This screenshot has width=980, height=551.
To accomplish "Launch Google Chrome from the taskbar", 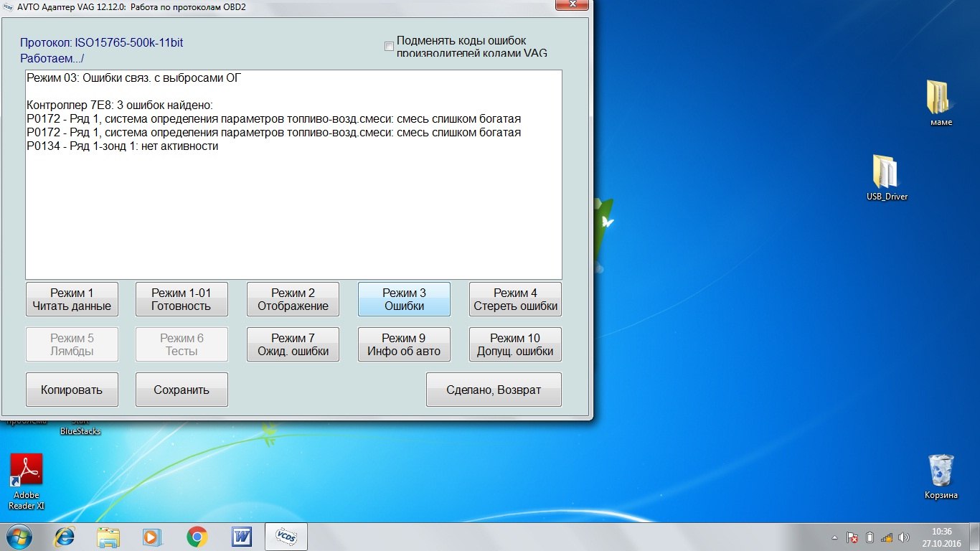I will click(x=197, y=537).
